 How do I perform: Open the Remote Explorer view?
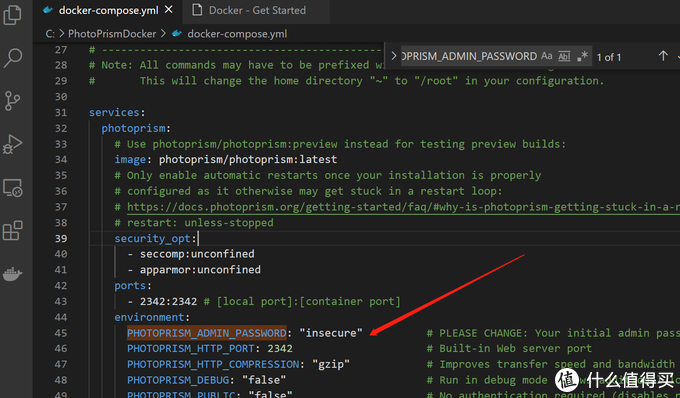coord(13,187)
